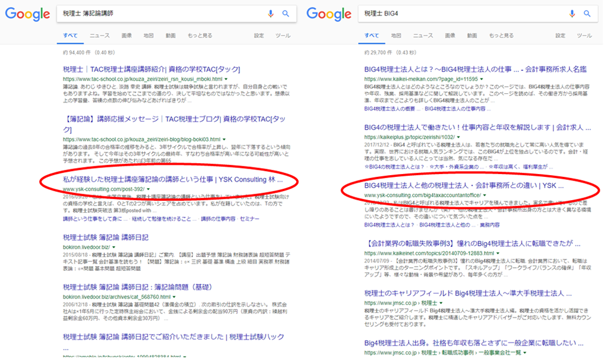Open result from 会計事務所求人名鑑 about BIG4税理士法人
608x364 pixels.
click(x=476, y=69)
